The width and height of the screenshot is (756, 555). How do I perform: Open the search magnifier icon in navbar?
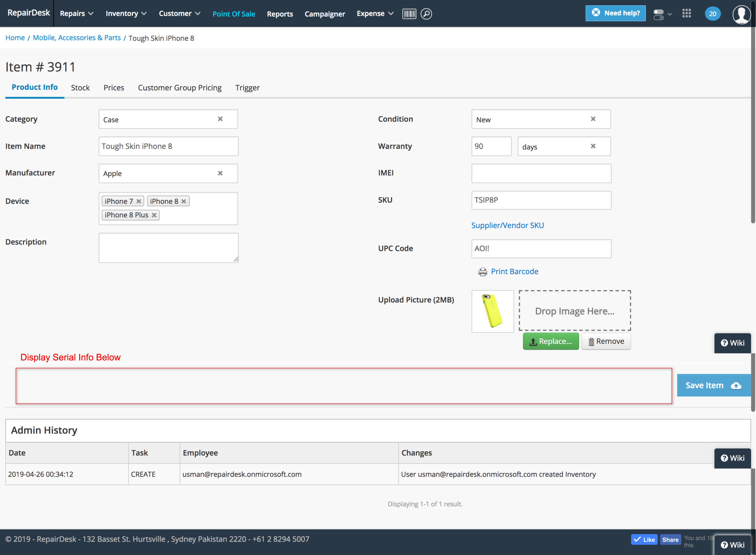click(x=426, y=14)
